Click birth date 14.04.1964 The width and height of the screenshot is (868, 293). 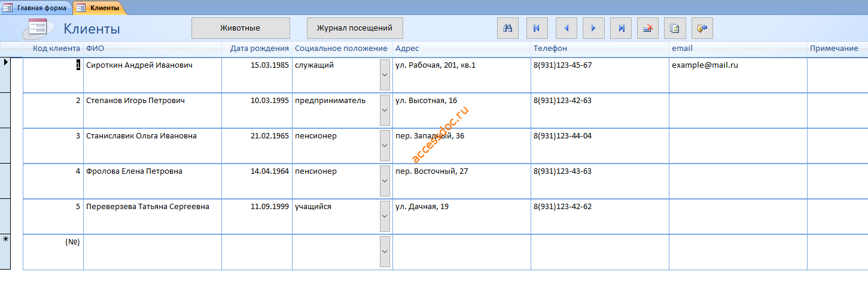click(x=270, y=171)
